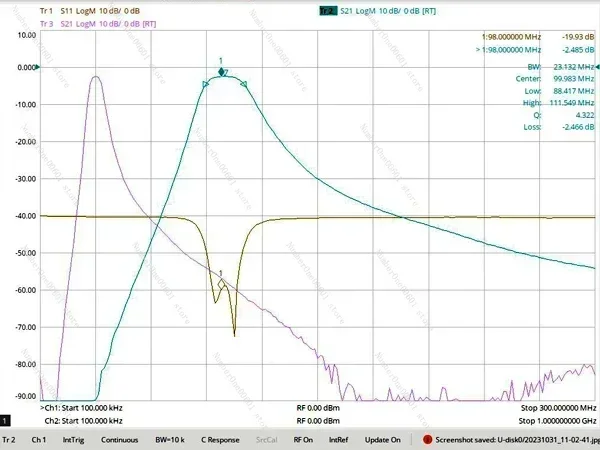Viewport: 600px width, 450px height.
Task: Click the IntRef reference setting
Action: (x=339, y=440)
